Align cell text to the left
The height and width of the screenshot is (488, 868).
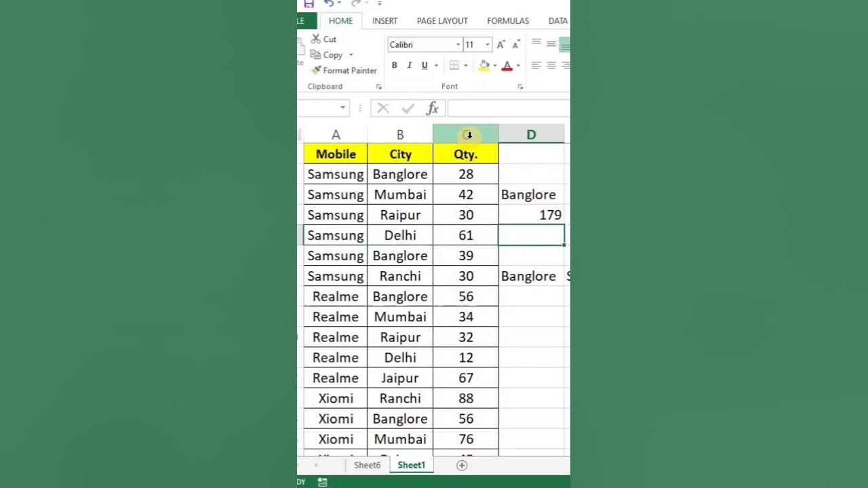point(536,66)
